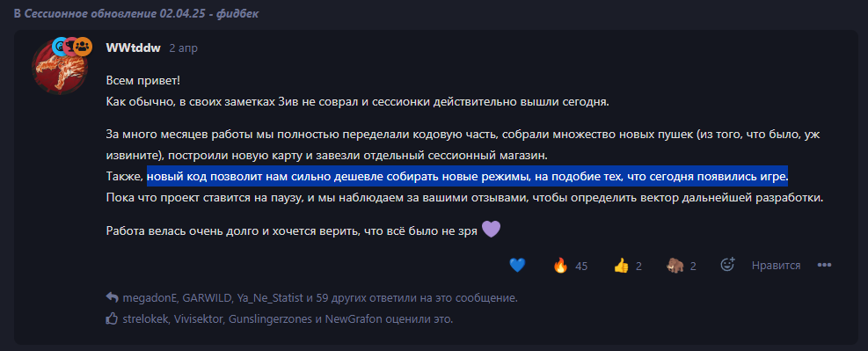Click the orange group badge on avatar
Image resolution: width=868 pixels, height=351 pixels.
83,47
